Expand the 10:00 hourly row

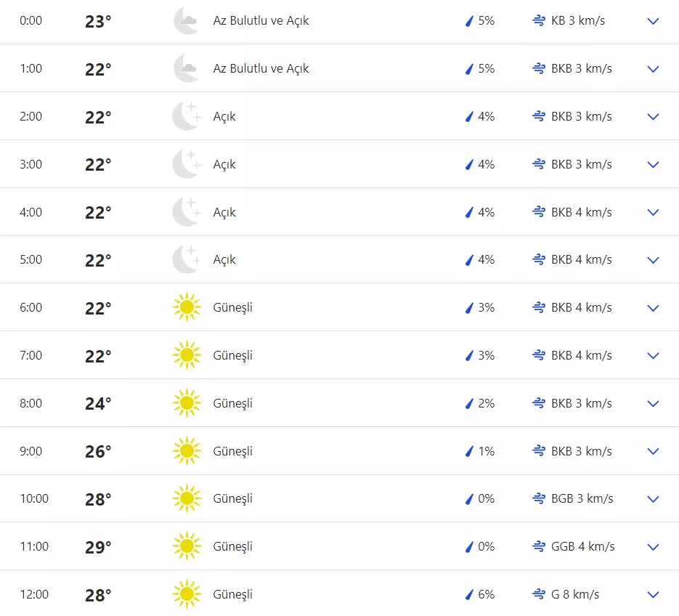tap(653, 499)
